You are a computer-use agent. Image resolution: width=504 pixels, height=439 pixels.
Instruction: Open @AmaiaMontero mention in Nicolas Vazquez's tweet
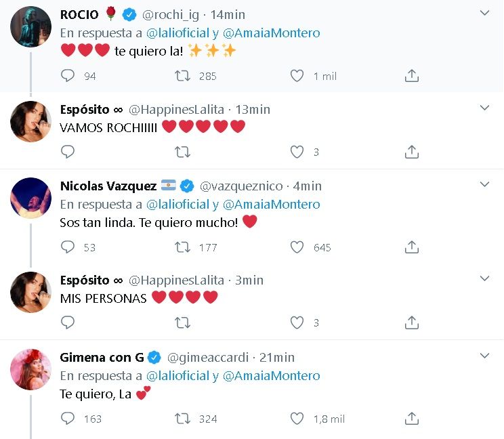click(x=271, y=204)
